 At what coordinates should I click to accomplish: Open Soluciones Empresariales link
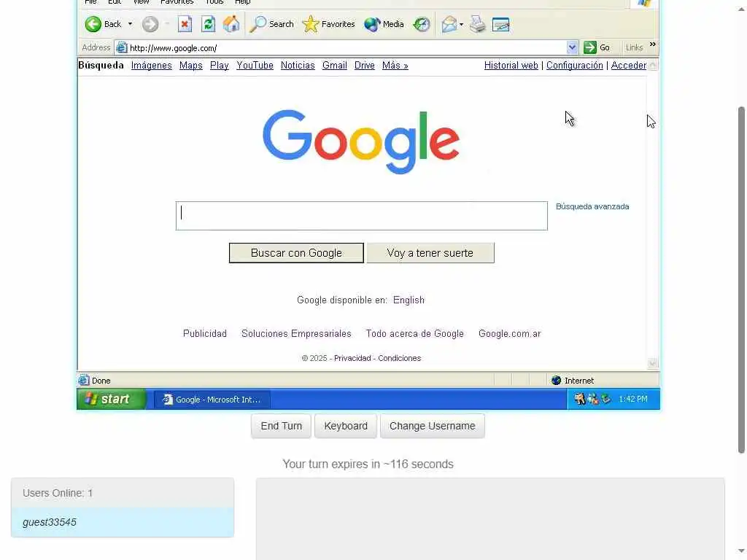[296, 333]
